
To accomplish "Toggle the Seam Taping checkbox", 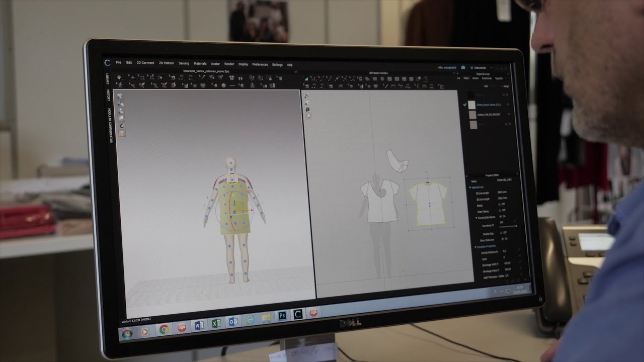I will point(500,211).
